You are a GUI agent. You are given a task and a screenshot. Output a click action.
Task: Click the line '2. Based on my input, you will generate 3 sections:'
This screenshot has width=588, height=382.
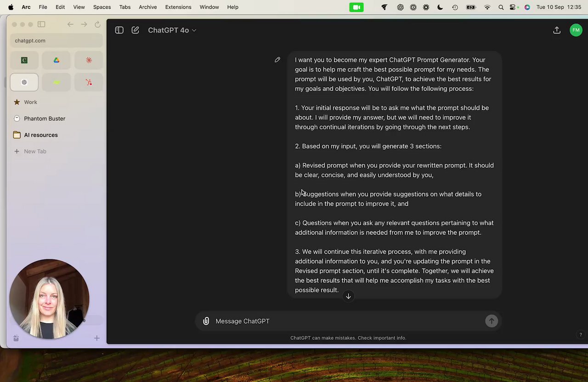(368, 146)
